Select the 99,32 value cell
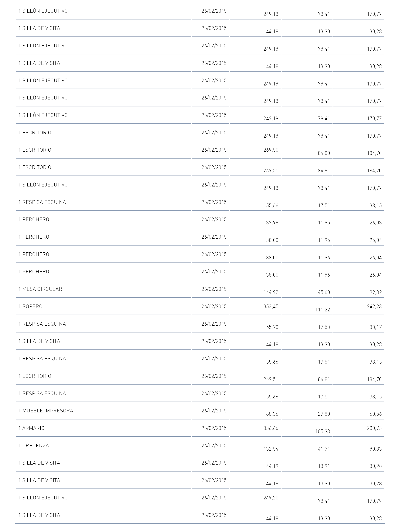 coord(375,292)
